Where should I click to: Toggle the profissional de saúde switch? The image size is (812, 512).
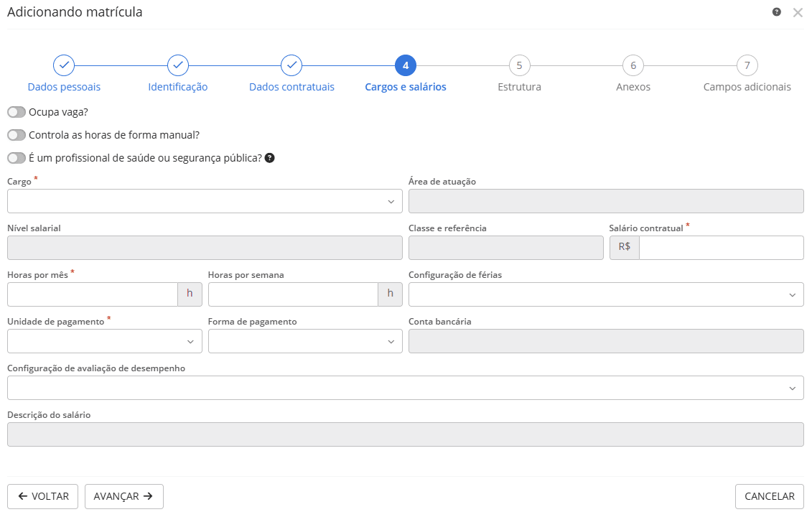pos(17,158)
